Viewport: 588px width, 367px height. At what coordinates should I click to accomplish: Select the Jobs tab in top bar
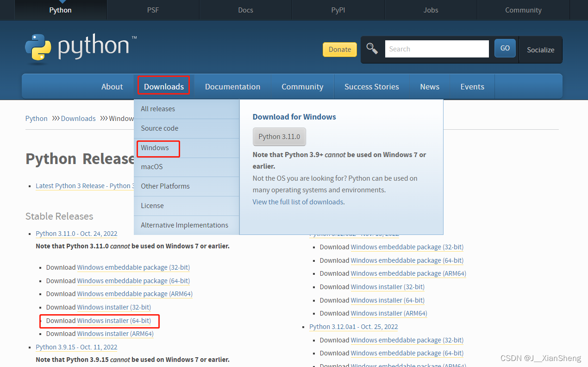431,10
